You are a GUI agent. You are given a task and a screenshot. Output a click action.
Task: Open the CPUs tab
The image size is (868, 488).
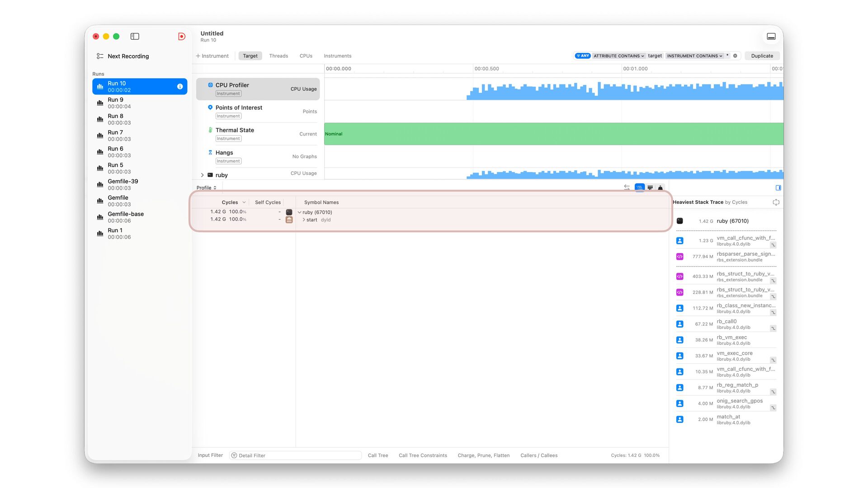pyautogui.click(x=306, y=56)
